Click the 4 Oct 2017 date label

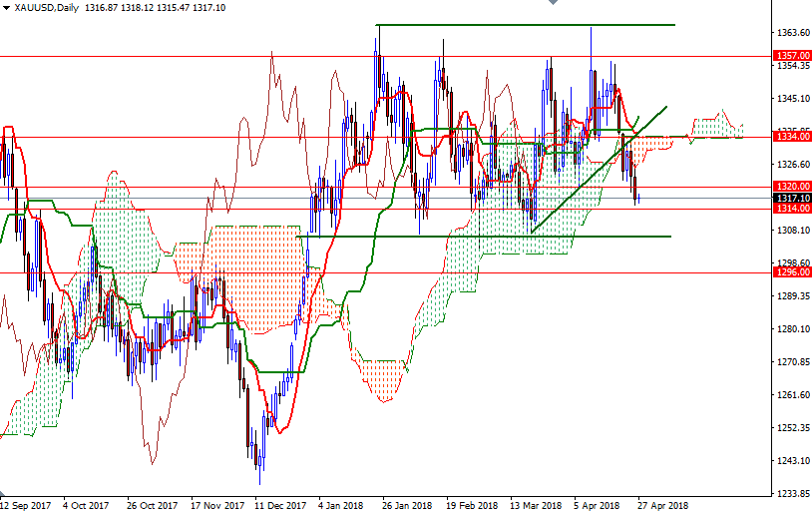click(86, 505)
